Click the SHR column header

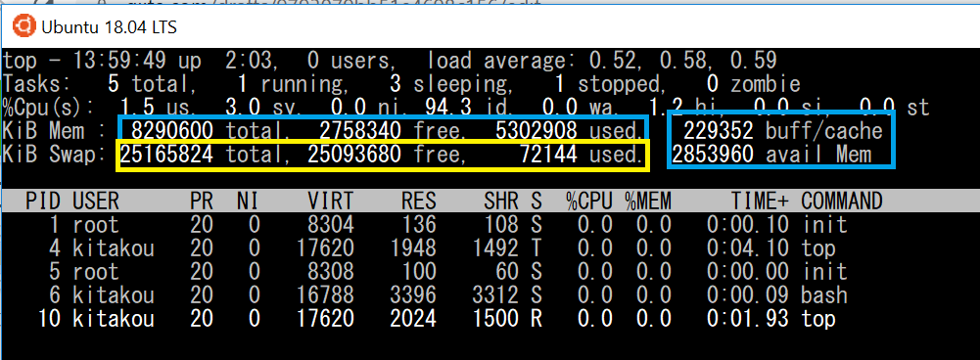coord(501,201)
